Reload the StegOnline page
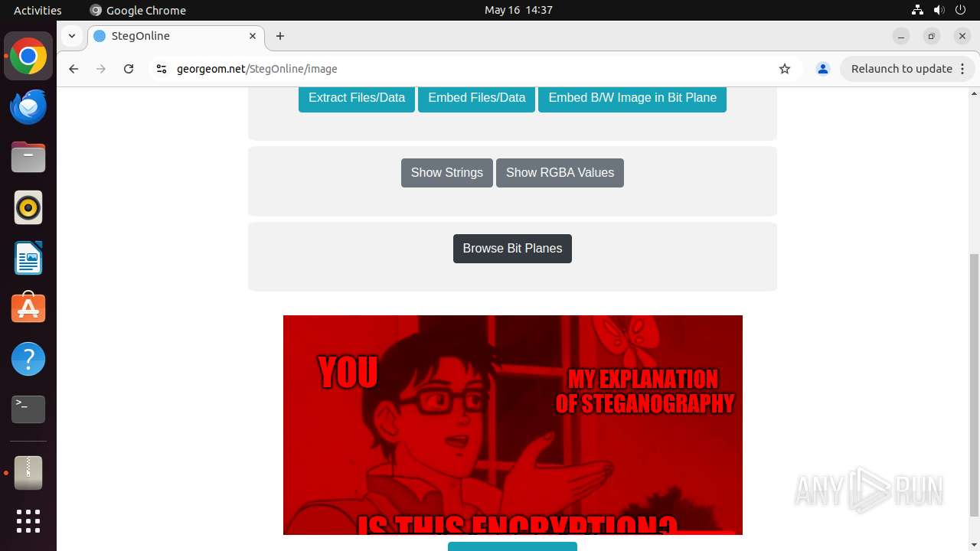The height and width of the screenshot is (551, 980). pos(129,69)
